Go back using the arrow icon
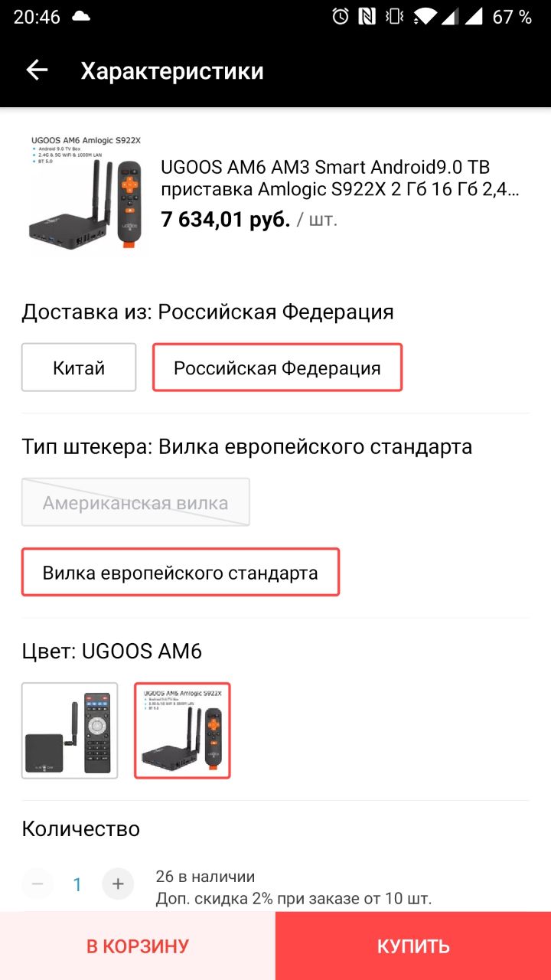Image resolution: width=551 pixels, height=980 pixels. coord(37,70)
